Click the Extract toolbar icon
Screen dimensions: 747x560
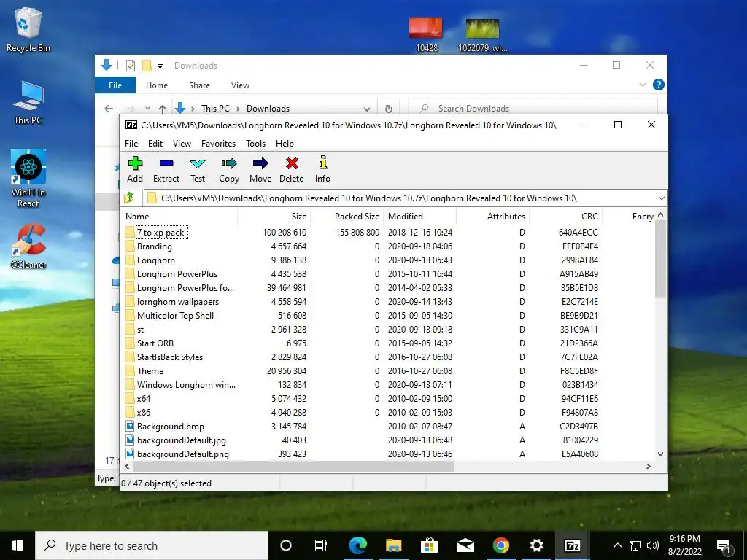click(166, 169)
